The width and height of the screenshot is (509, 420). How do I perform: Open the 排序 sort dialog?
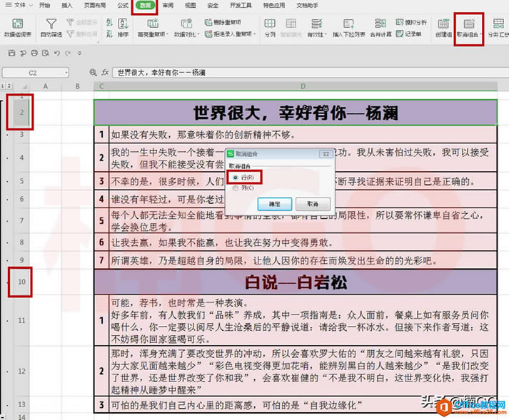[x=123, y=28]
